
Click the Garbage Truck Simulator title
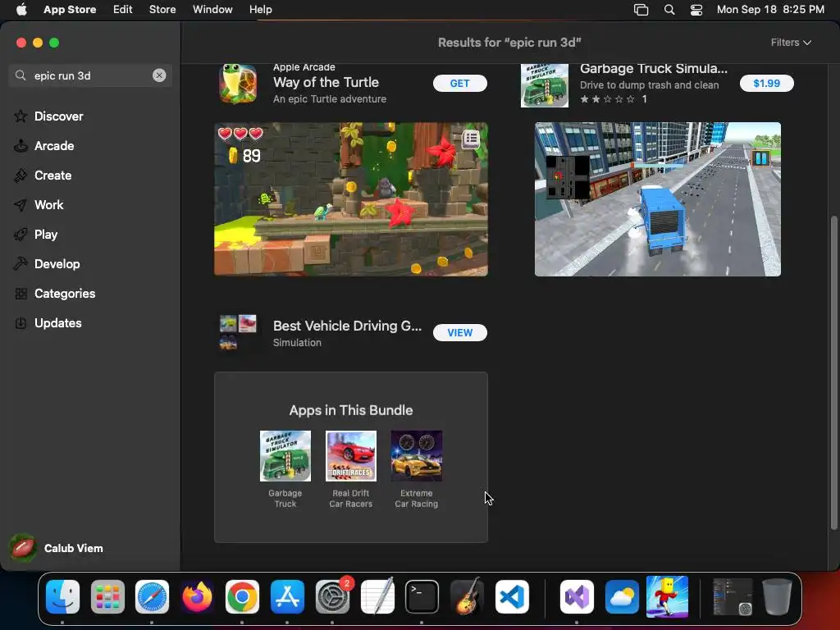654,69
